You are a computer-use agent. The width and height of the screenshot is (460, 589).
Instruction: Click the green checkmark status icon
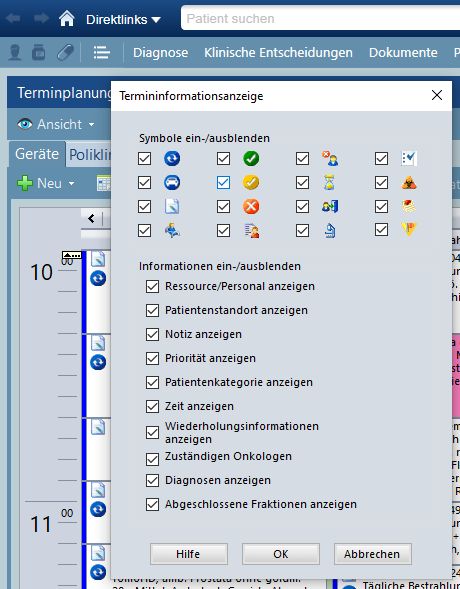pos(251,159)
